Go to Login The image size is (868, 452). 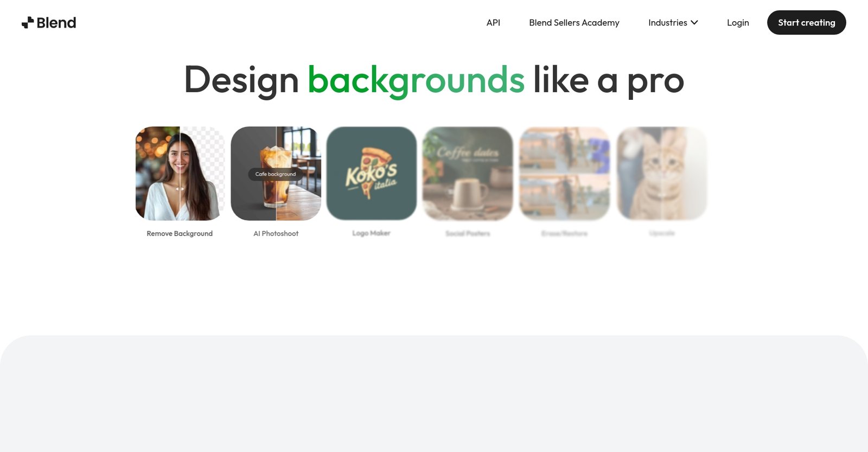(x=738, y=23)
